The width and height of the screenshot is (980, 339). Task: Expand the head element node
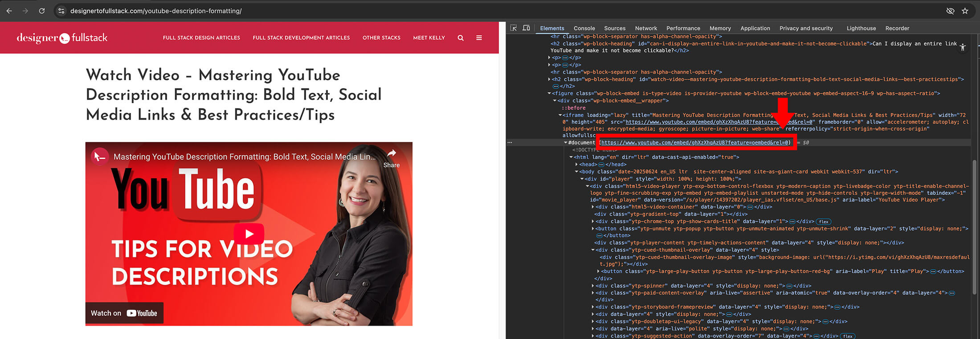[576, 165]
